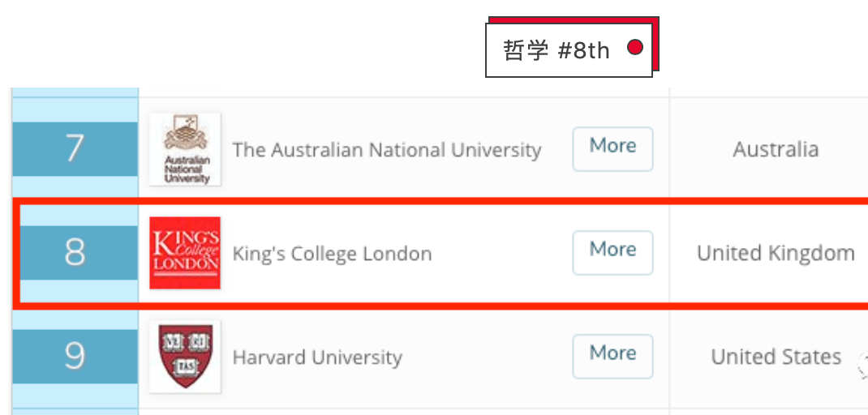
Task: Select the rank 9 cell
Action: (x=75, y=357)
